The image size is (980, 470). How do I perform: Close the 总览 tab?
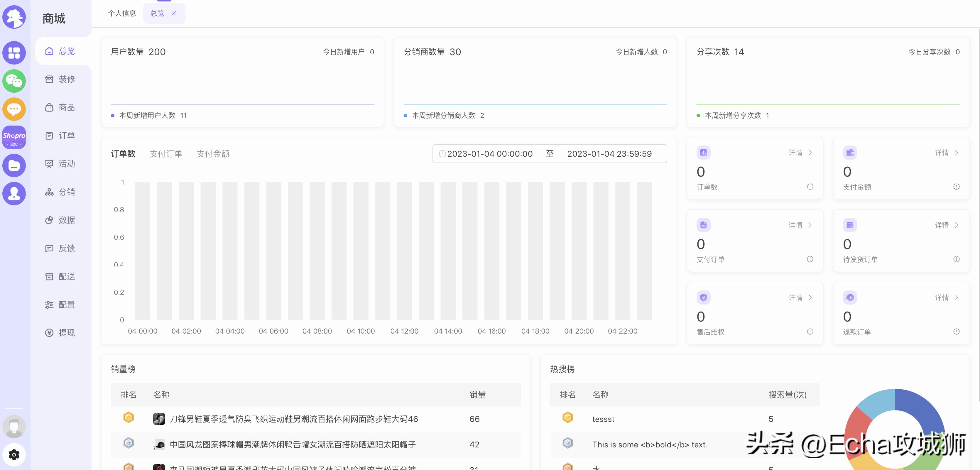(174, 13)
